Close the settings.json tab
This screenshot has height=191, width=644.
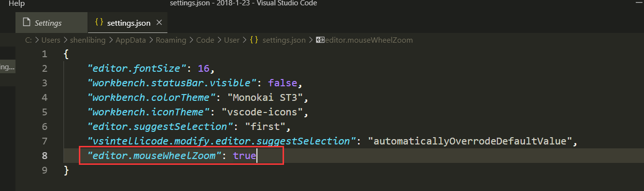[159, 23]
